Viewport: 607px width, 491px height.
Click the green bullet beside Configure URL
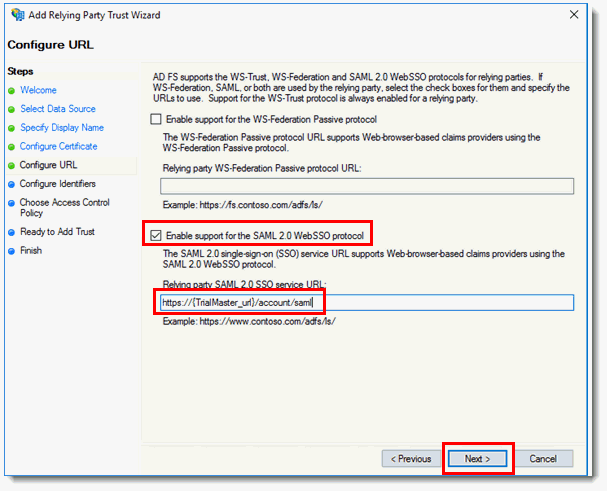pyautogui.click(x=11, y=165)
